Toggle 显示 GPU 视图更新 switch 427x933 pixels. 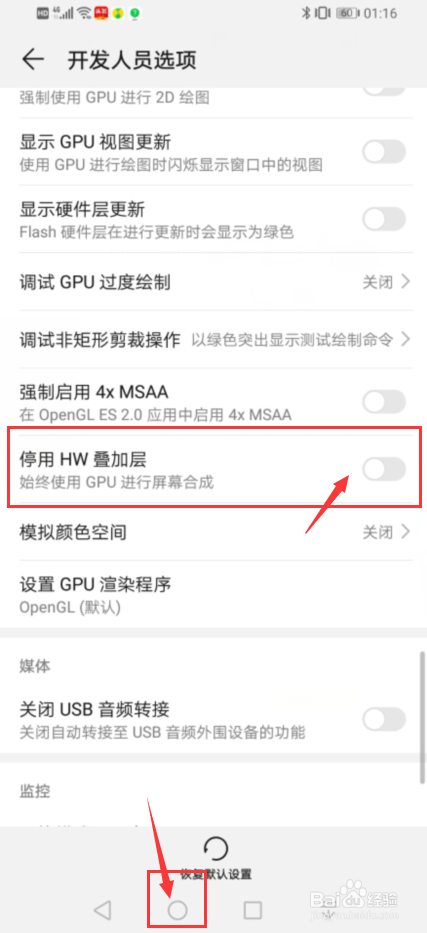point(384,153)
